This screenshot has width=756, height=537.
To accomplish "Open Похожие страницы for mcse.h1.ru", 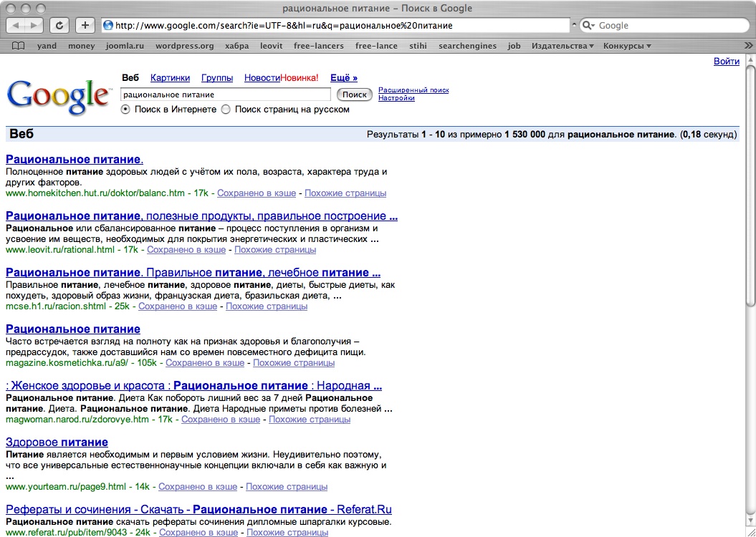I will point(267,306).
